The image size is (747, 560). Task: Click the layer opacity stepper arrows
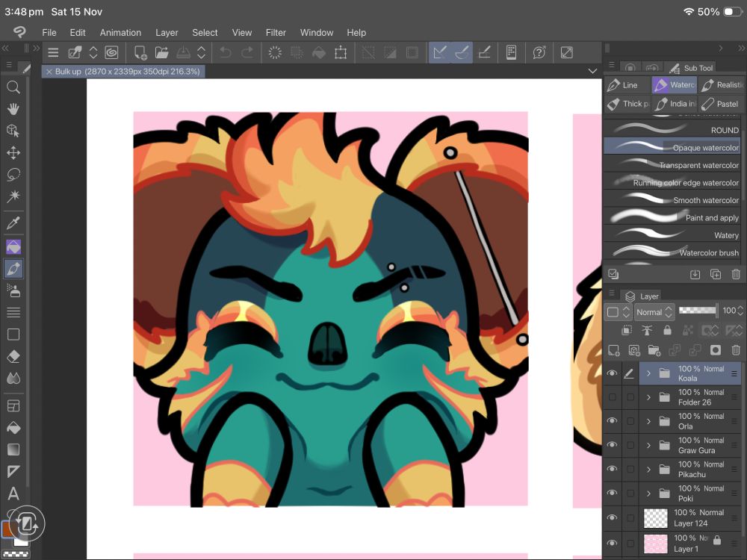[740, 311]
